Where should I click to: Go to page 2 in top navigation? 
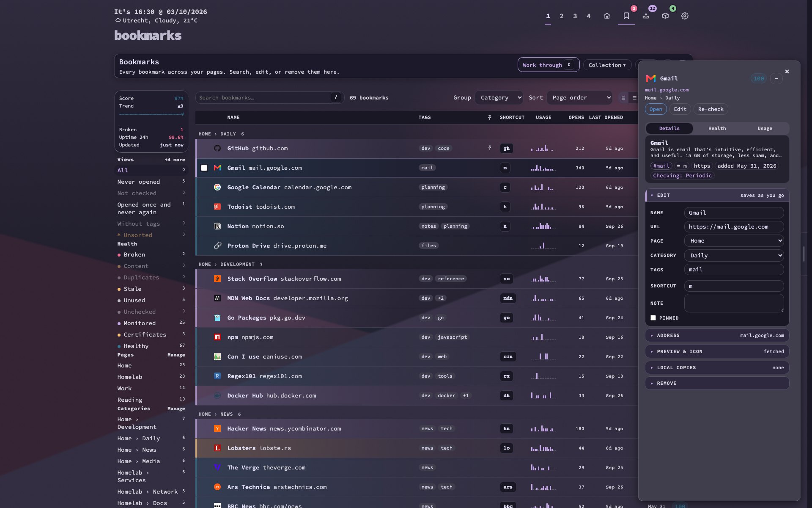point(561,16)
